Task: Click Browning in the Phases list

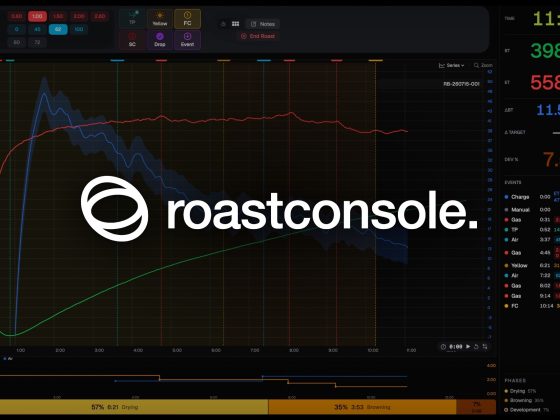Action: 523,400
